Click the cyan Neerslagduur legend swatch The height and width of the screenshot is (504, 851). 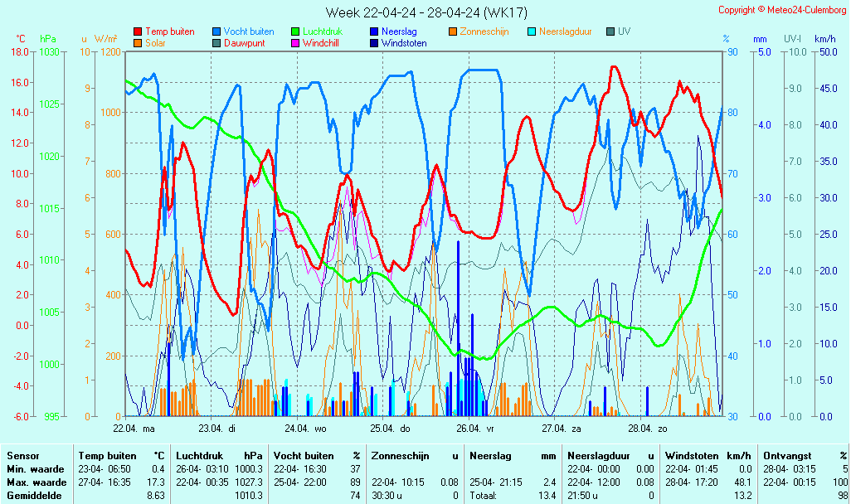[x=532, y=31]
